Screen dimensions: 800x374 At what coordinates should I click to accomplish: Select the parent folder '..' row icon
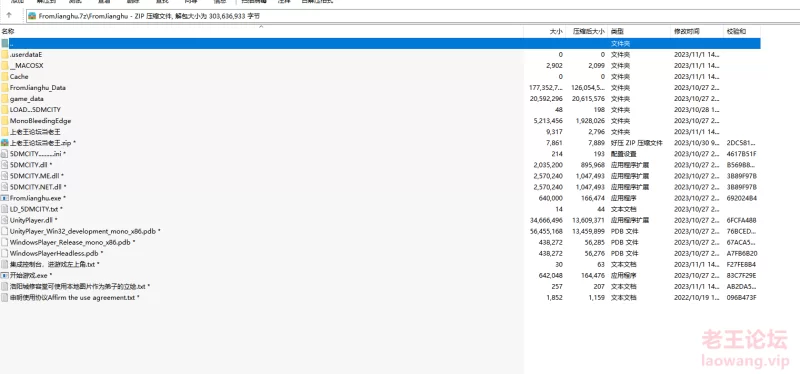pyautogui.click(x=5, y=43)
